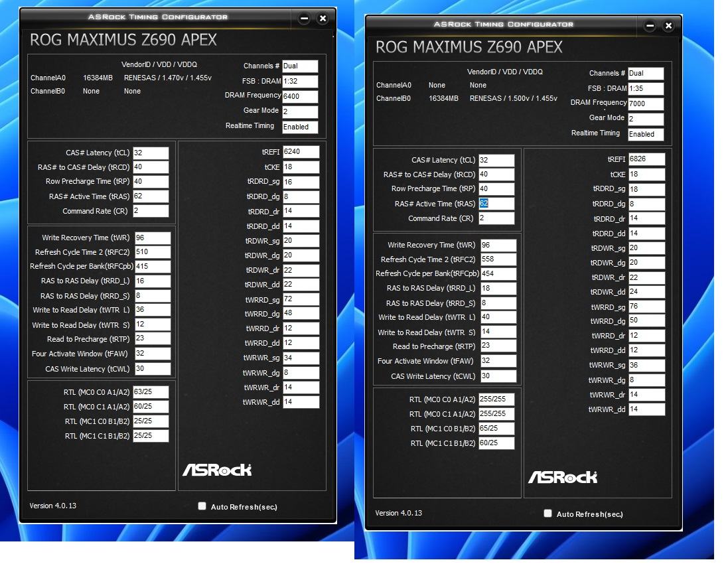Click tRFC2 field showing 558
The height and width of the screenshot is (564, 728).
[498, 259]
